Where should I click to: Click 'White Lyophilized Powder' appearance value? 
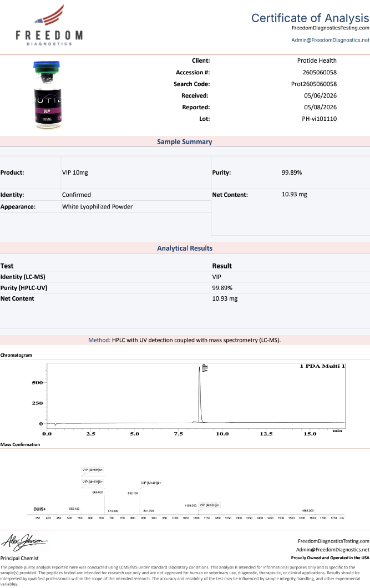click(98, 206)
